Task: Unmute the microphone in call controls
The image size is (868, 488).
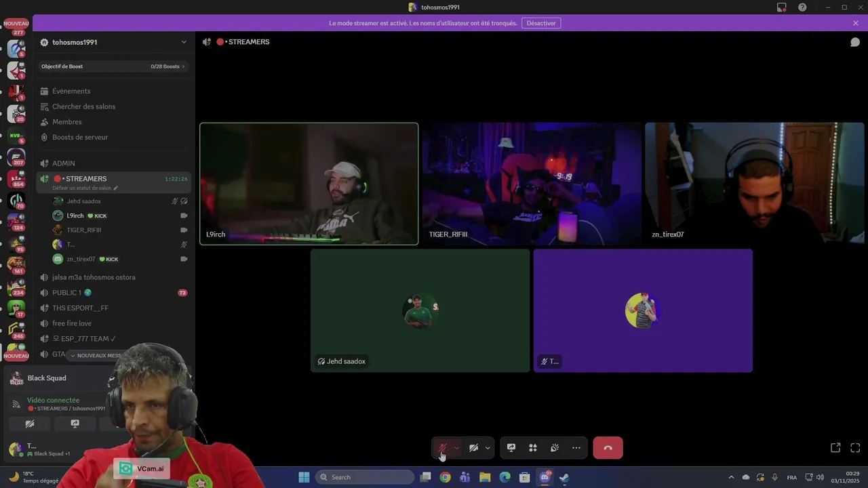Action: [442, 448]
